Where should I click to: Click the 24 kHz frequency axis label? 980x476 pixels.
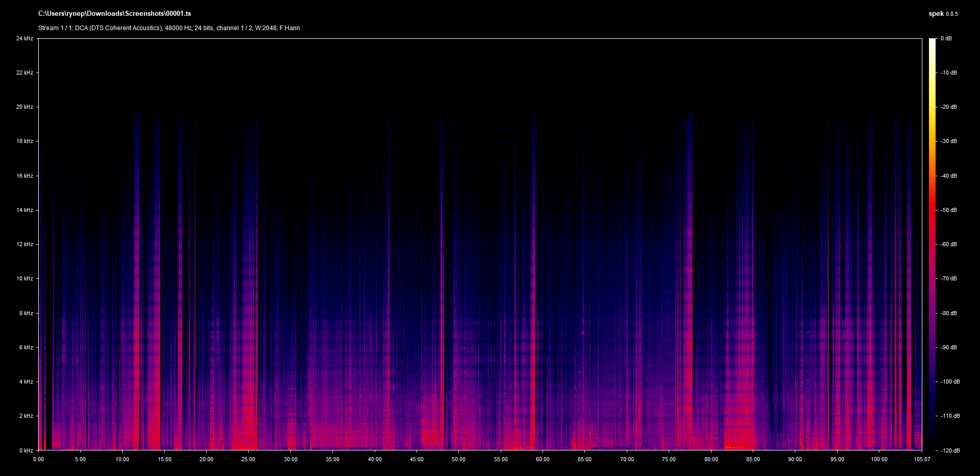24,38
